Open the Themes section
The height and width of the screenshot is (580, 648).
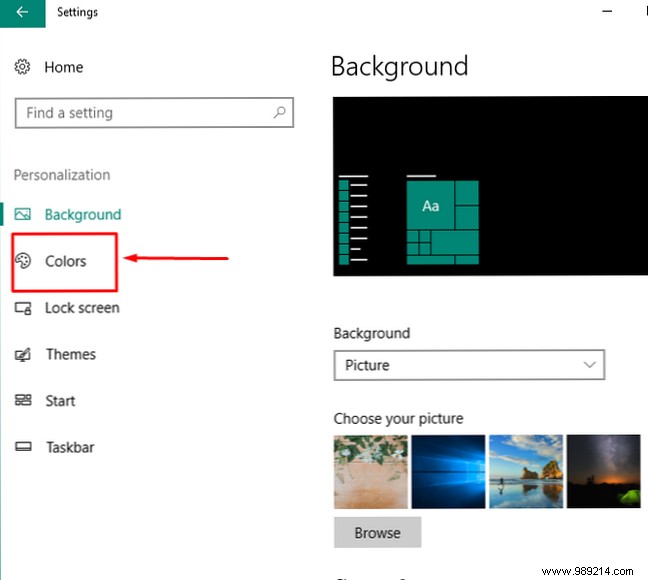(x=71, y=354)
